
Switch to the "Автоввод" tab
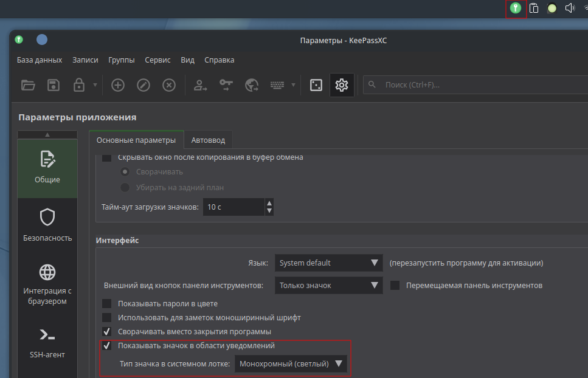[208, 140]
